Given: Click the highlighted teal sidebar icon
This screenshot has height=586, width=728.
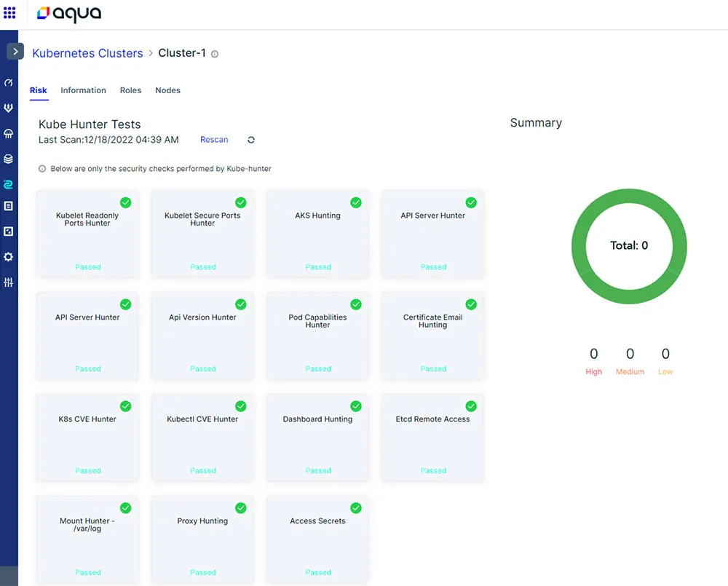Looking at the screenshot, I should (8, 184).
